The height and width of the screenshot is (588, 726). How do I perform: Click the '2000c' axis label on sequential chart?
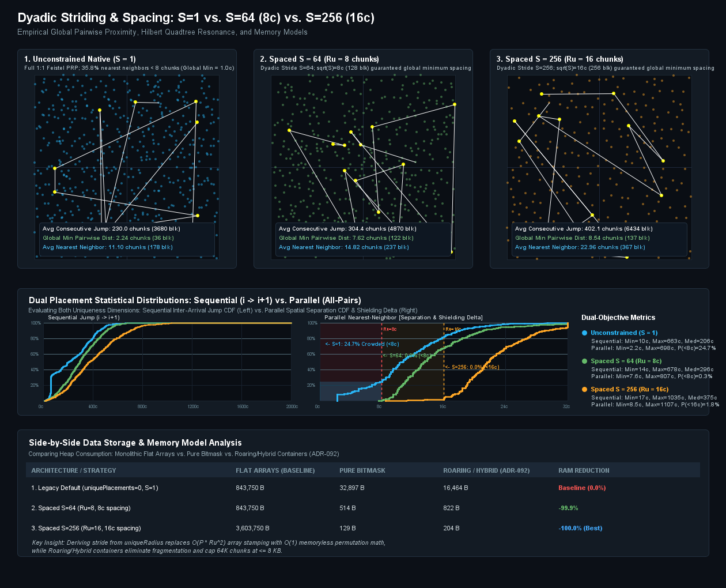pos(292,406)
